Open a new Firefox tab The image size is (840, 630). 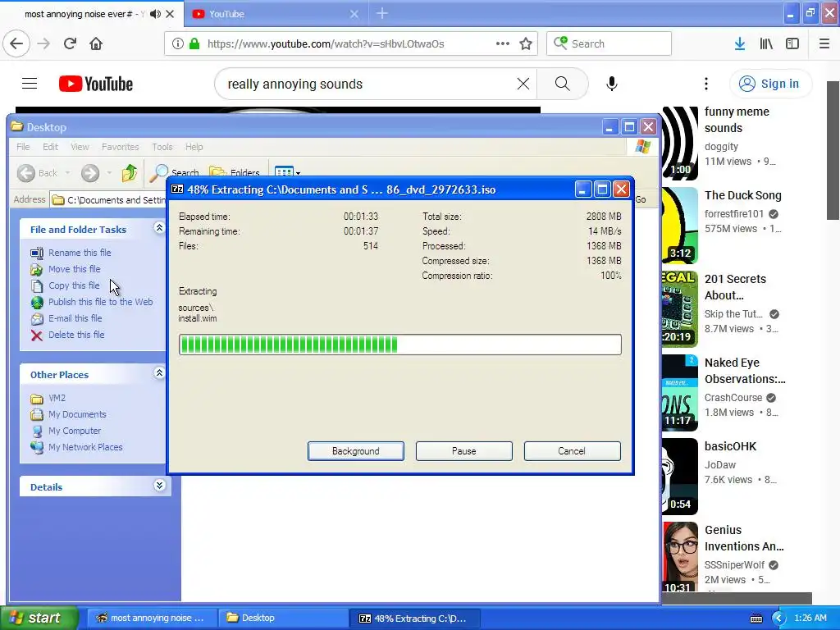coord(382,13)
